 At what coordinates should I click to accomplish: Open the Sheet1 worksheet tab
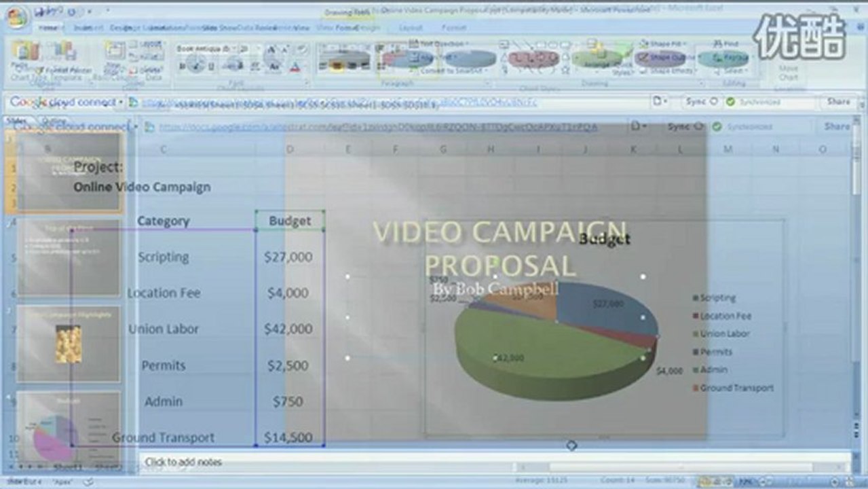tap(68, 467)
